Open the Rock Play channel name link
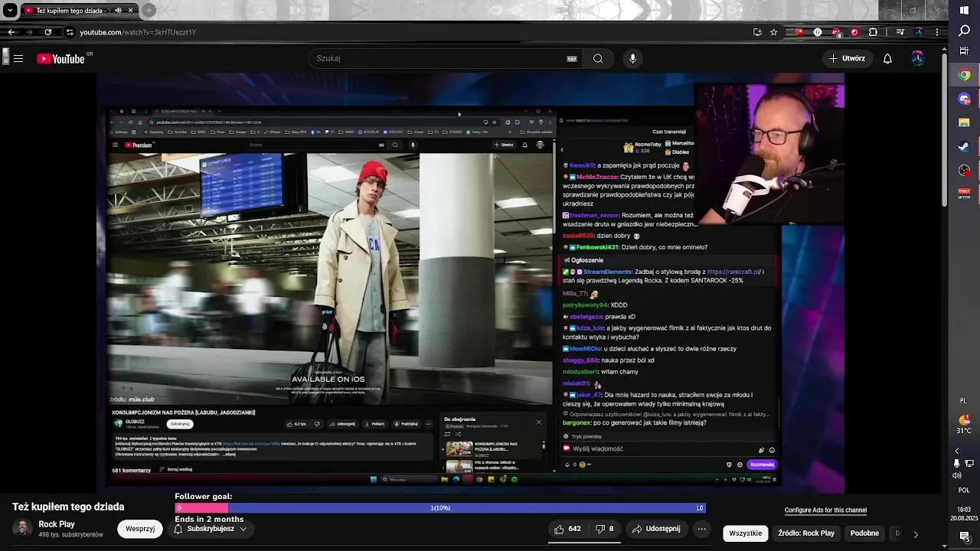This screenshot has width=980, height=551. point(57,524)
